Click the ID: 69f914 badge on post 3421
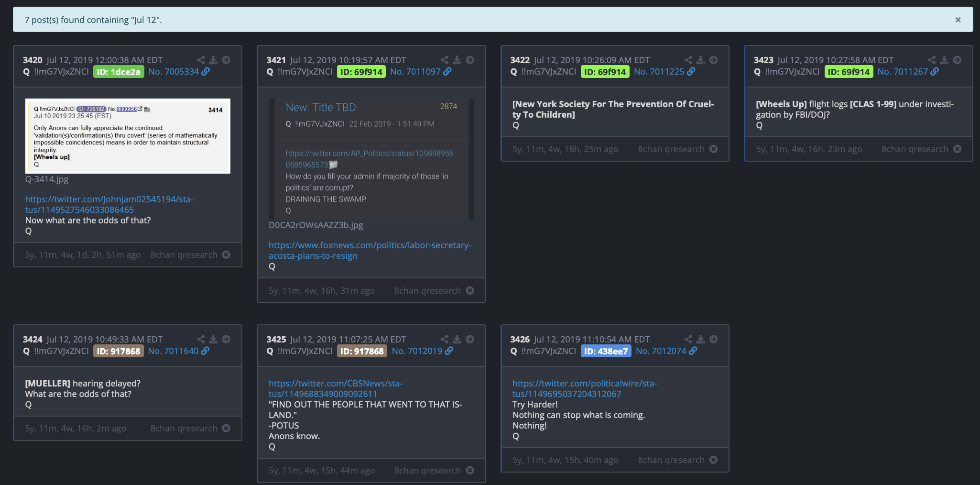 tap(361, 72)
